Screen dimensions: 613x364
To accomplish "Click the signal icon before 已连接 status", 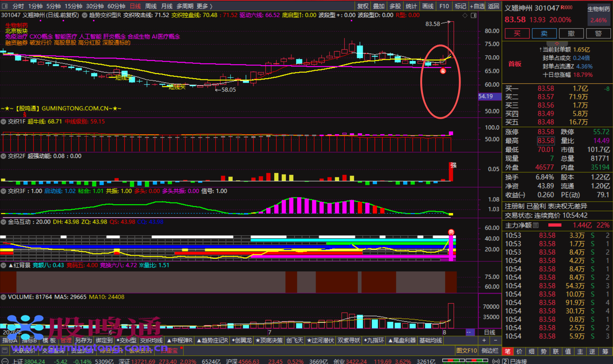I will tap(496, 361).
